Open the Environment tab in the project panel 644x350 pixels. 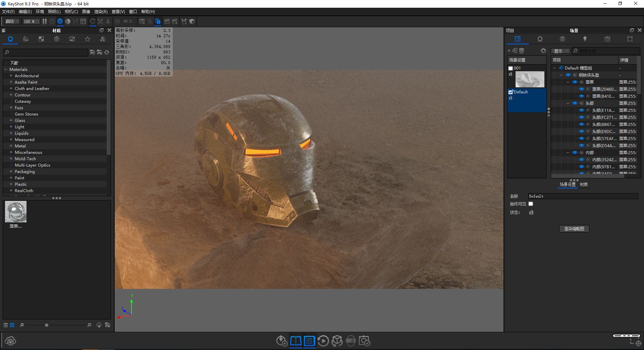point(562,39)
